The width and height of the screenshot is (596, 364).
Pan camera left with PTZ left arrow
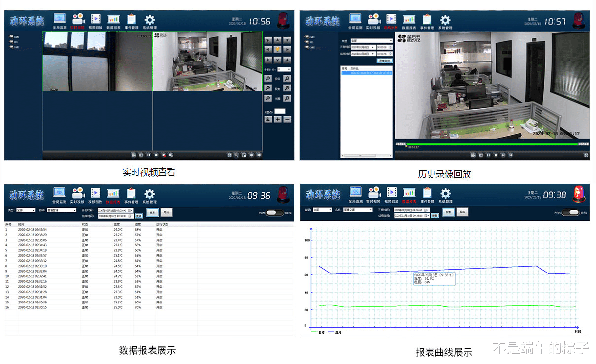coord(268,49)
